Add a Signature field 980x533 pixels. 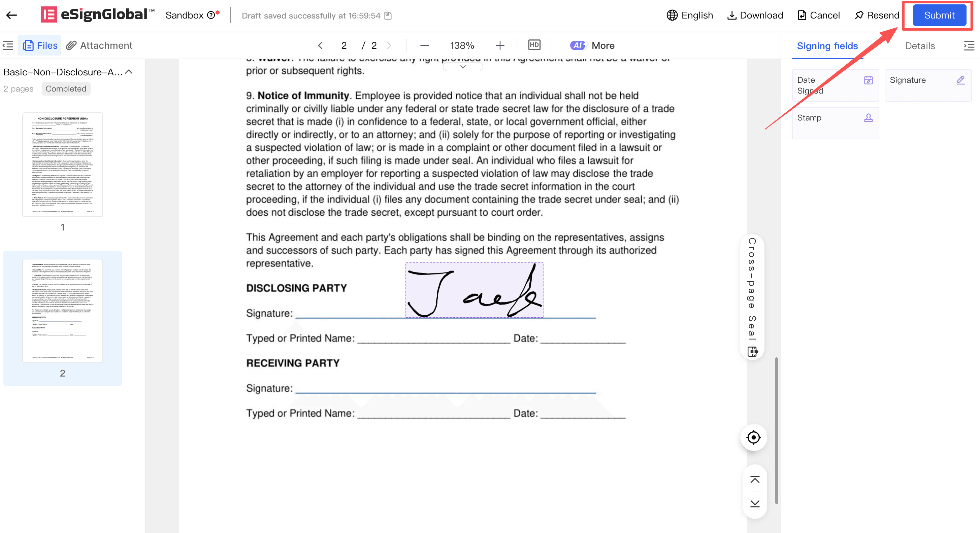coord(927,85)
